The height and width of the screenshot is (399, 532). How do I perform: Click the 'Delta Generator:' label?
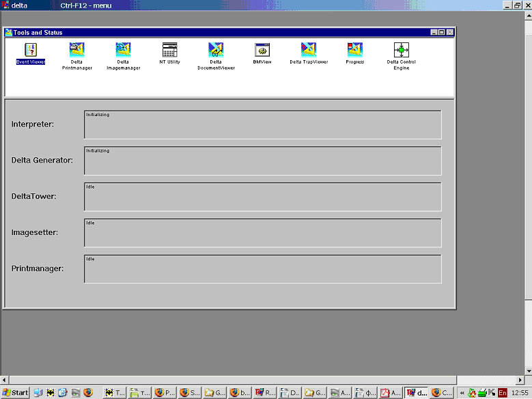tap(42, 161)
